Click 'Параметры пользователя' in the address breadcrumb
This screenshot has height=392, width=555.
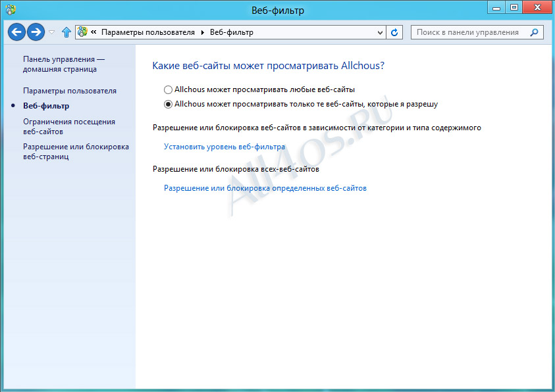click(148, 32)
